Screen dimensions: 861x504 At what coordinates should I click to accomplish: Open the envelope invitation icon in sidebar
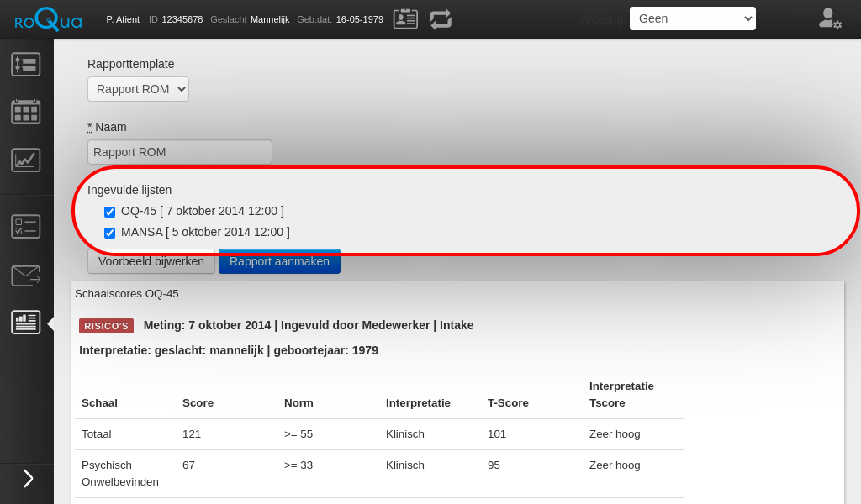point(25,276)
